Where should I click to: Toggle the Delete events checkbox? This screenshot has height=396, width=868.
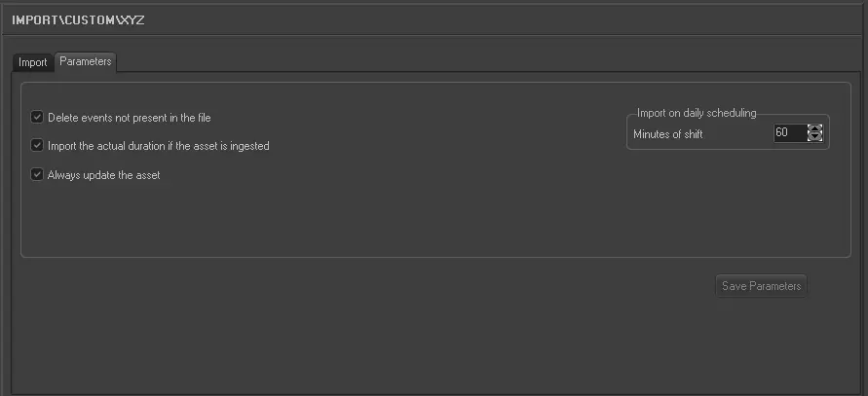coord(37,118)
